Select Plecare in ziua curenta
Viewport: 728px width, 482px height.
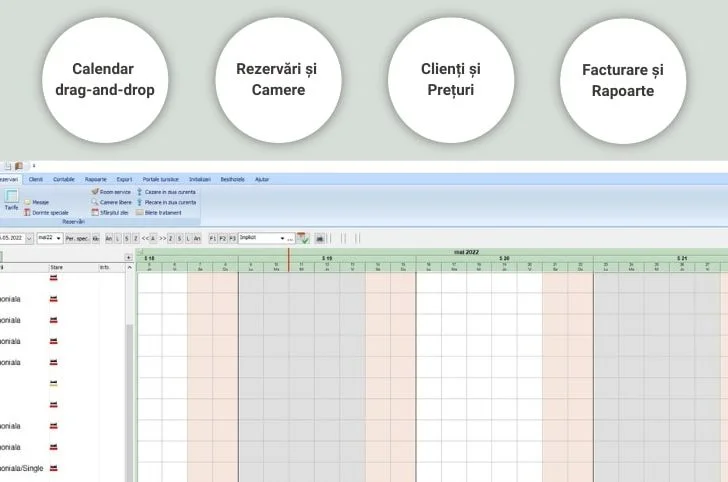pos(166,202)
